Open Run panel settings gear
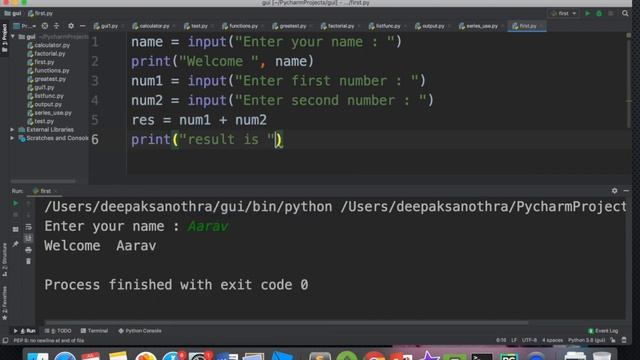Image resolution: width=640 pixels, height=360 pixels. click(x=615, y=191)
